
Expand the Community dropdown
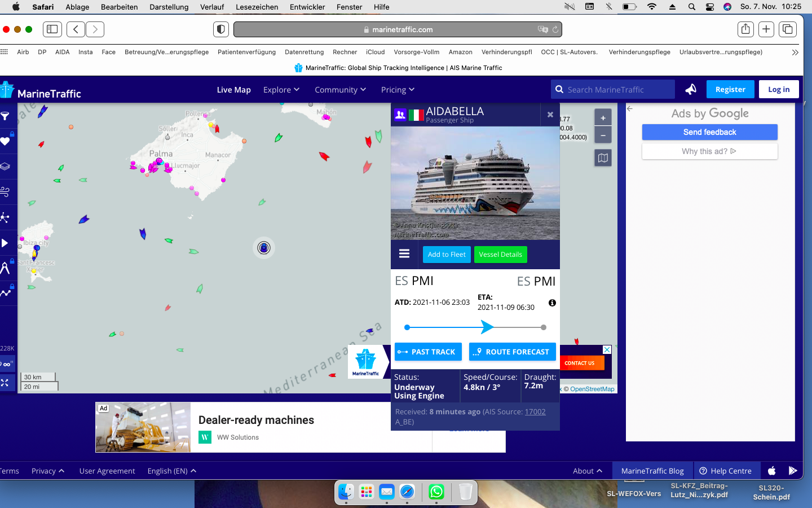340,90
